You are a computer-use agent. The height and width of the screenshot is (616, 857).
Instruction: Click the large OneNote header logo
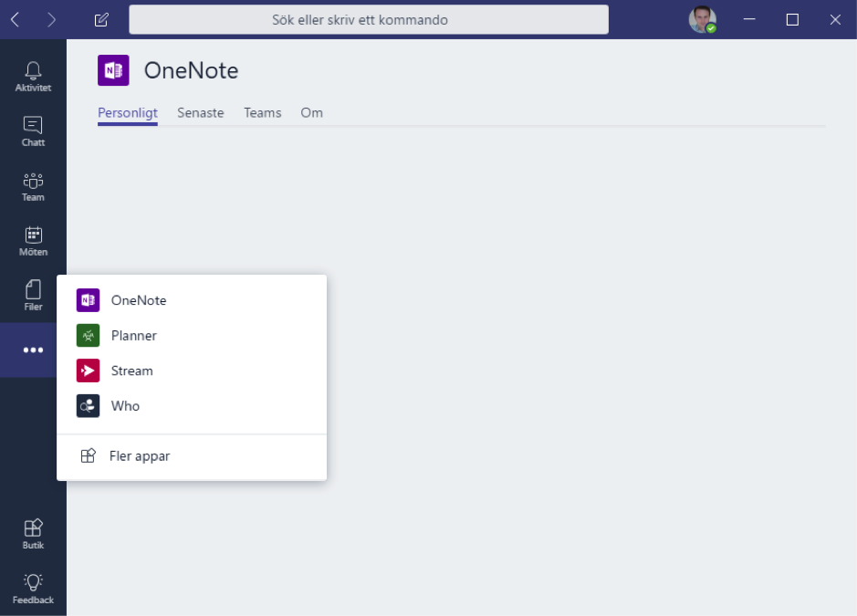(113, 70)
